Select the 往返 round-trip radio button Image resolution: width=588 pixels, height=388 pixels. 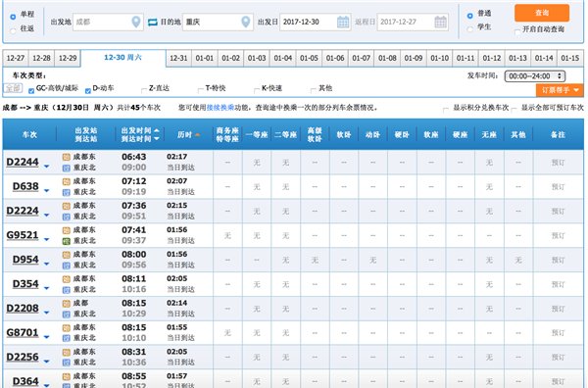pos(13,30)
